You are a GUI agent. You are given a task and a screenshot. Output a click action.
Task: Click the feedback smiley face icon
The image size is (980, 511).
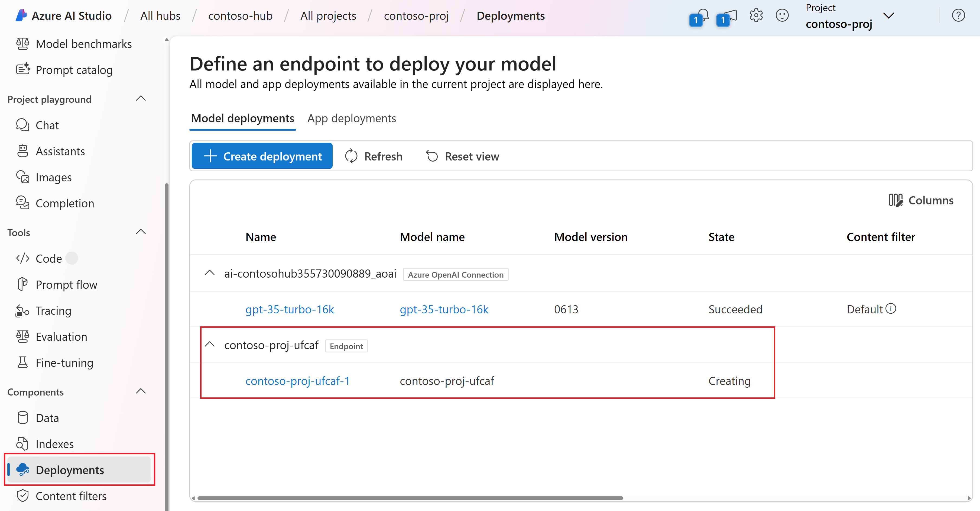click(x=782, y=15)
